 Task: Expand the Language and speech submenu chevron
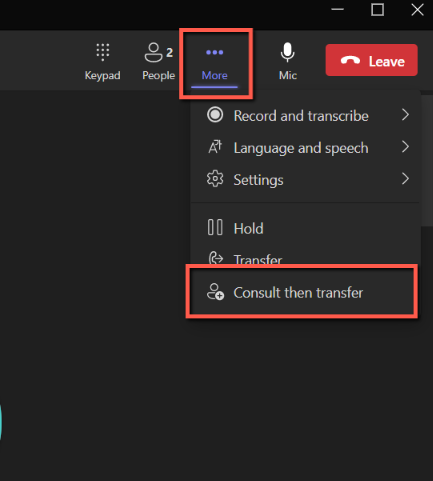pyautogui.click(x=405, y=147)
